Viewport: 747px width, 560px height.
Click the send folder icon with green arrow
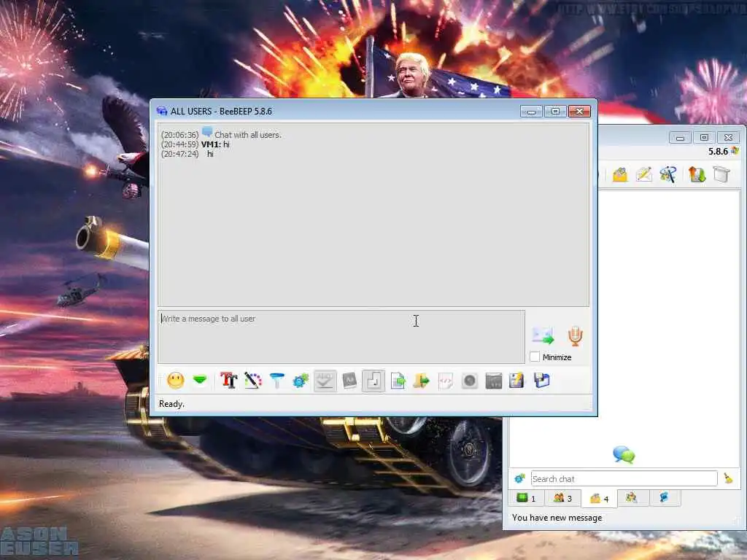tap(421, 381)
